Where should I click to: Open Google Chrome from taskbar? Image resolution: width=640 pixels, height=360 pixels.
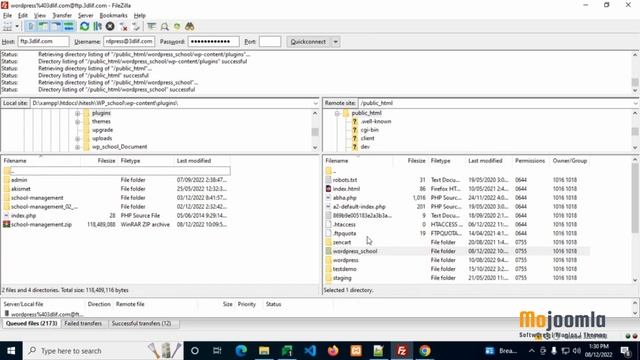pos(425,351)
